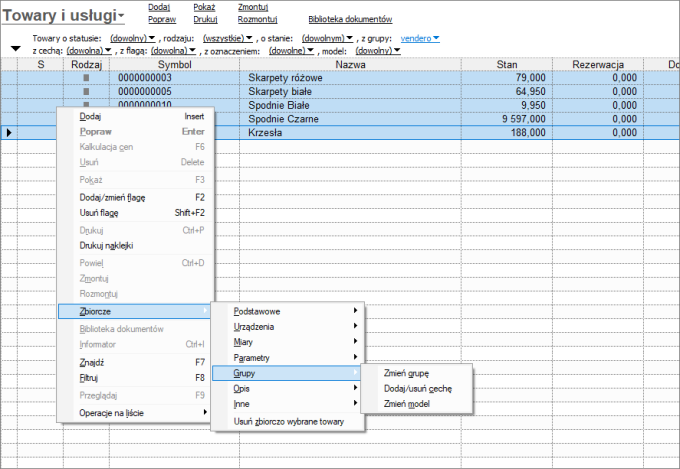The image size is (680, 469).
Task: Choose Zmień grupę in Grupy submenu
Action: click(x=416, y=373)
